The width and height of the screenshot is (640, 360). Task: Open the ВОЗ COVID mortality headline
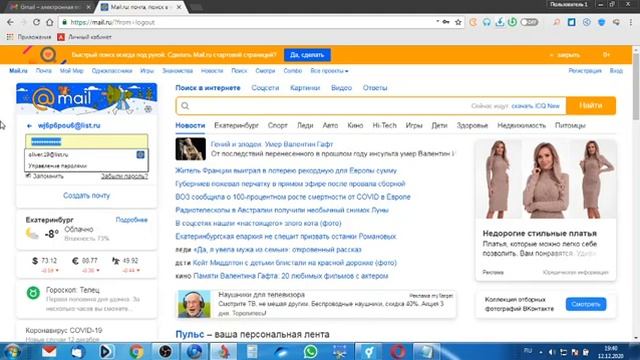click(293, 197)
